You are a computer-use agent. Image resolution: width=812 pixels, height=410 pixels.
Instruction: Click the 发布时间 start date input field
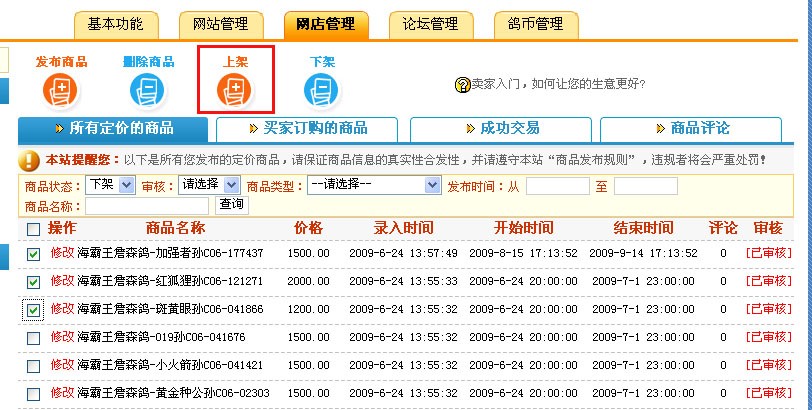(557, 186)
